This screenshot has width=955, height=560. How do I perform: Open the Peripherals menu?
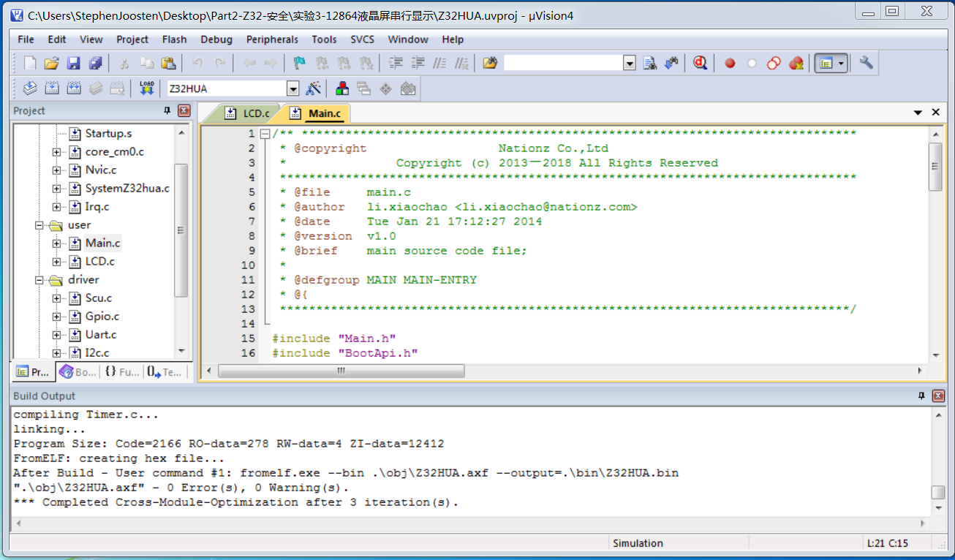tap(272, 39)
